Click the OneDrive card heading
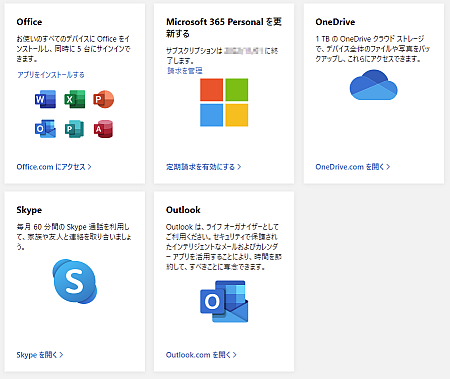Screen dimensions: 450x379 (335, 22)
